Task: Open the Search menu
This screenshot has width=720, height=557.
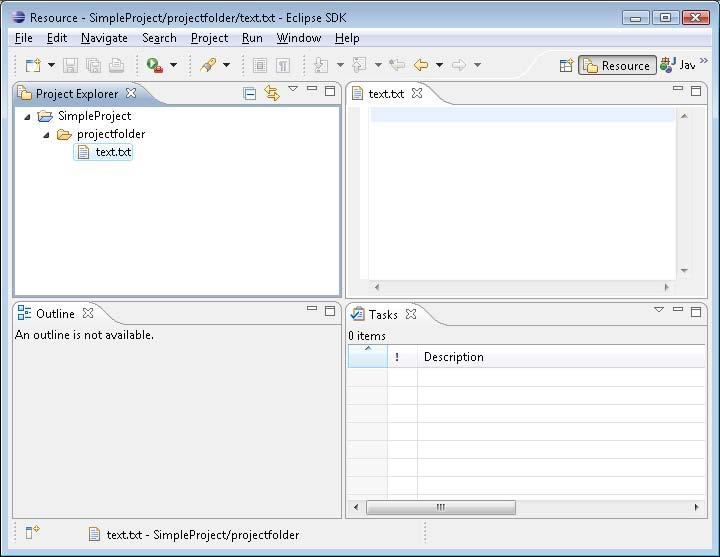Action: point(159,38)
